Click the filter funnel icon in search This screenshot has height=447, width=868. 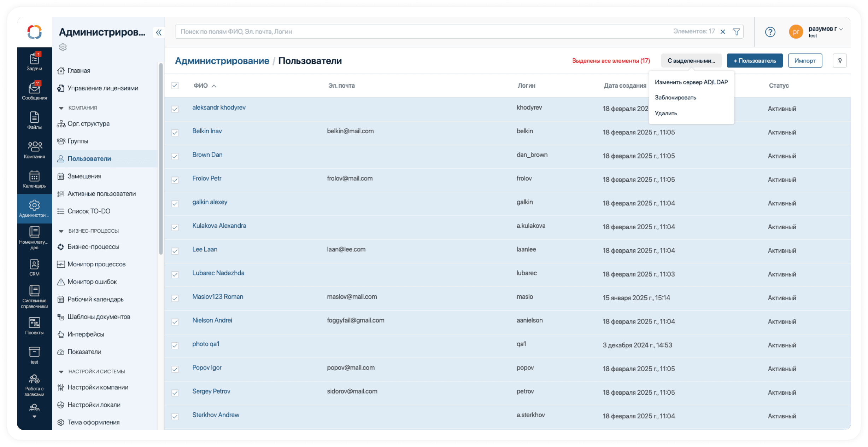coord(737,32)
